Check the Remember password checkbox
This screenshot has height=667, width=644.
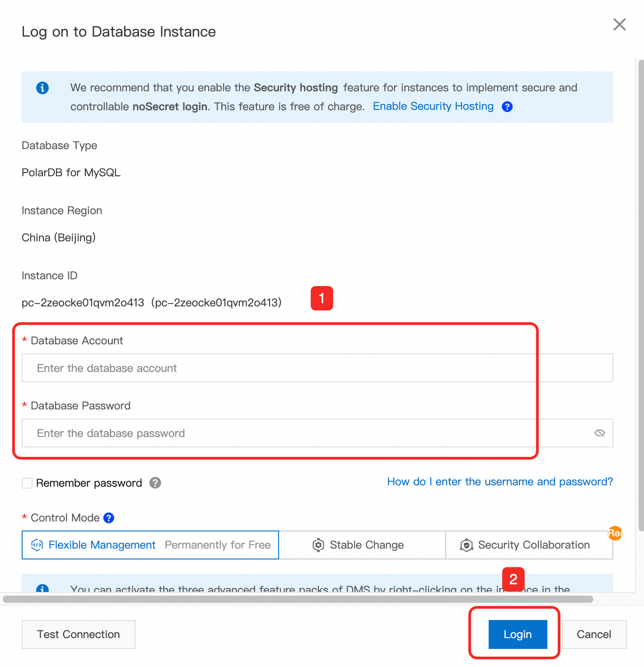tap(27, 483)
